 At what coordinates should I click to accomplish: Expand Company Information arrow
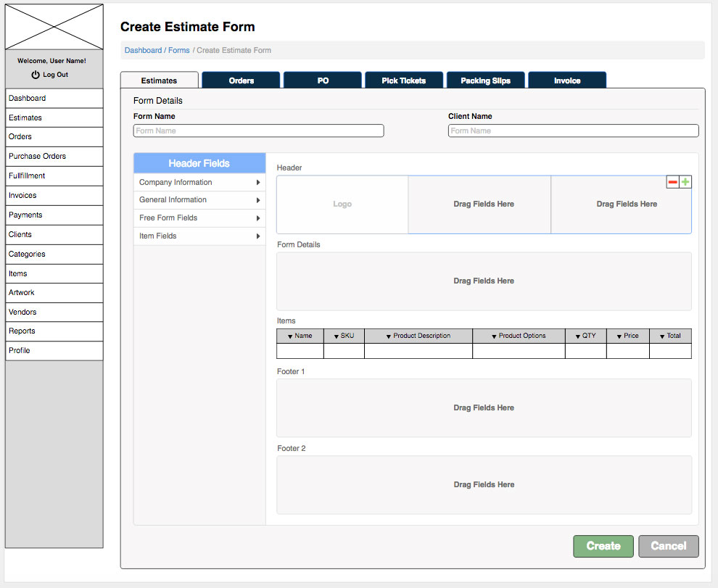(x=258, y=183)
